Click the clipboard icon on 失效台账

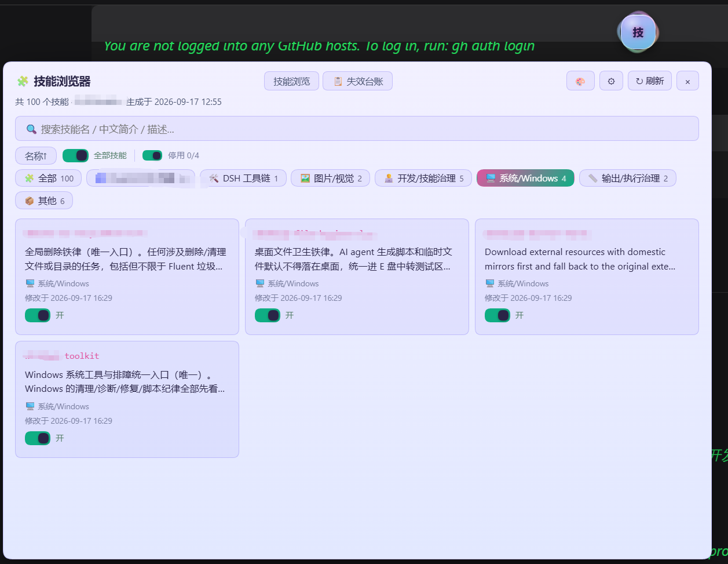point(338,81)
